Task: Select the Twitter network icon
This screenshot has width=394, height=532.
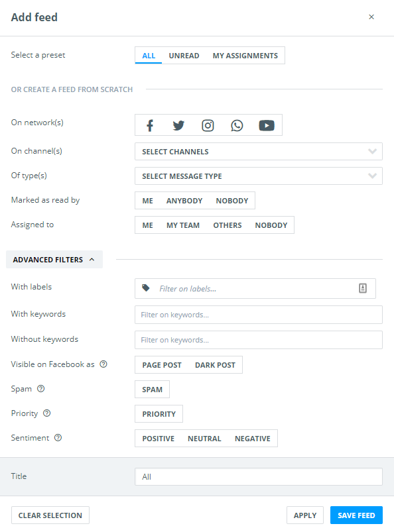Action: click(x=178, y=125)
